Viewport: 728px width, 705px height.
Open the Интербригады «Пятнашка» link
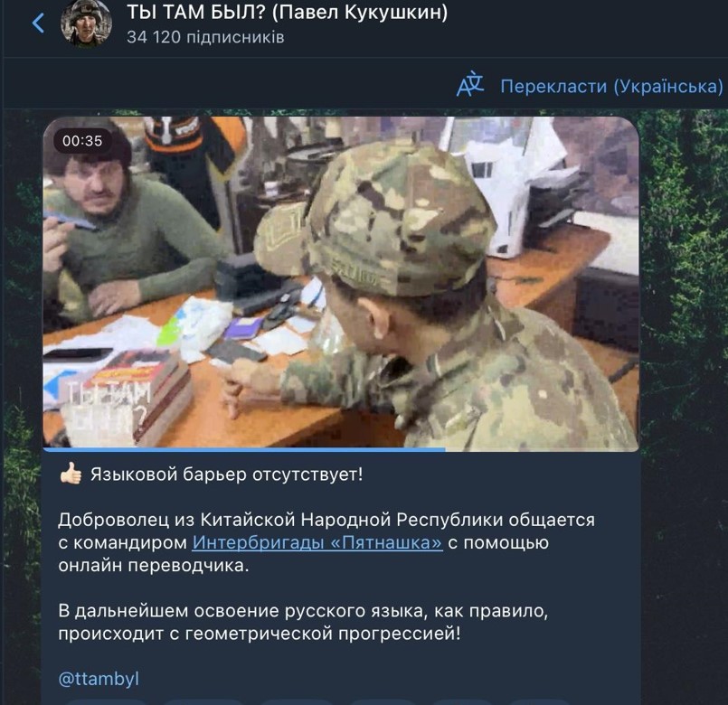[317, 542]
